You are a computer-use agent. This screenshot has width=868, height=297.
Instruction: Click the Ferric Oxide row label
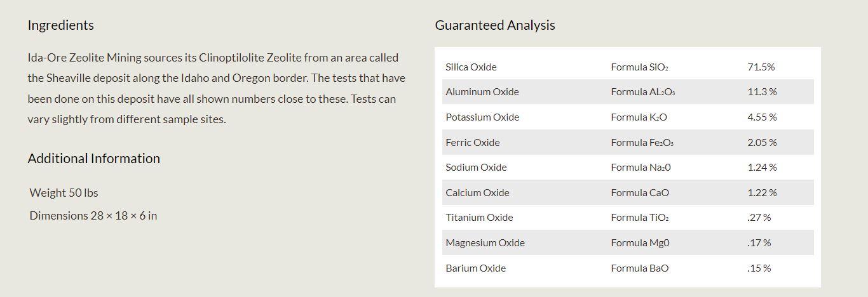click(x=472, y=143)
